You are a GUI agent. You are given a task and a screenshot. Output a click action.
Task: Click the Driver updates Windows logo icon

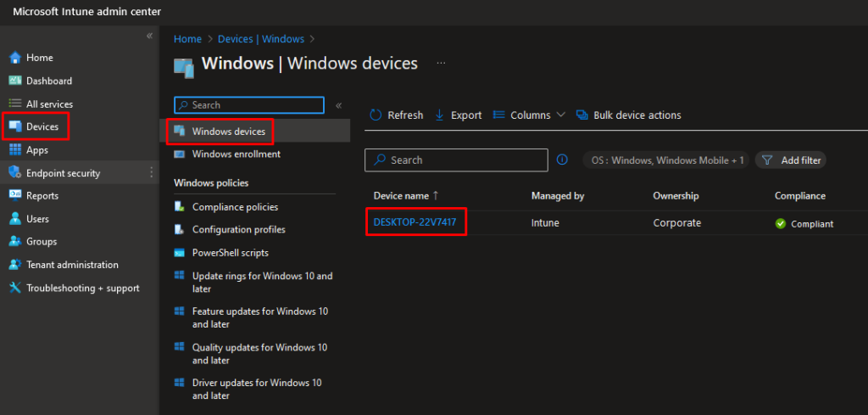pyautogui.click(x=179, y=383)
